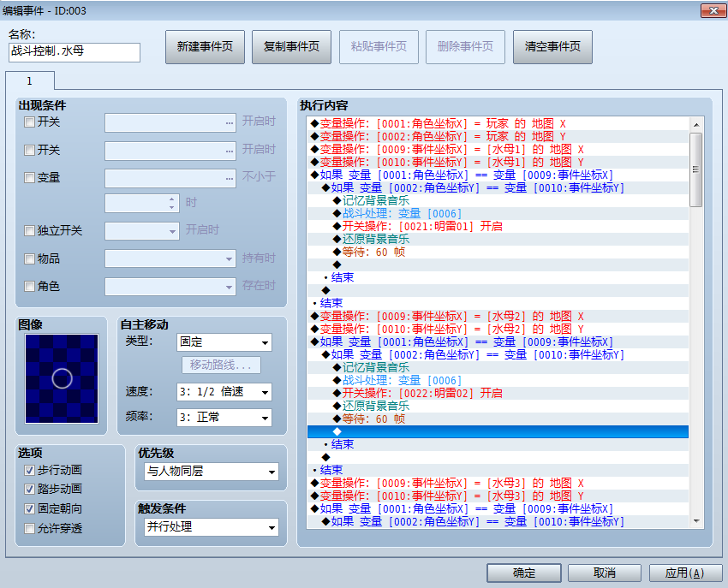Select 变量操作 [0010:事件坐标Y] = [水母2] row
The image size is (728, 588).
pyautogui.click(x=498, y=329)
